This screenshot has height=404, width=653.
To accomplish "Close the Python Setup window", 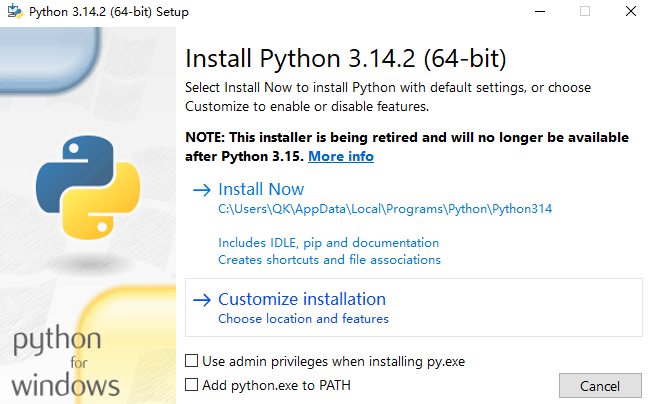I will point(631,11).
